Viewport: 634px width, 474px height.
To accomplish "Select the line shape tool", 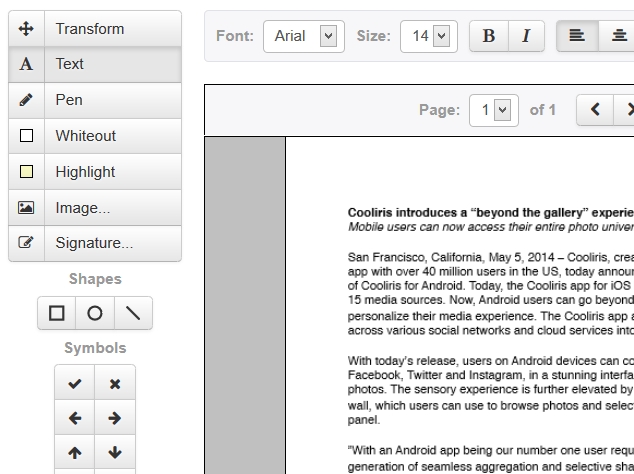I will (x=133, y=313).
